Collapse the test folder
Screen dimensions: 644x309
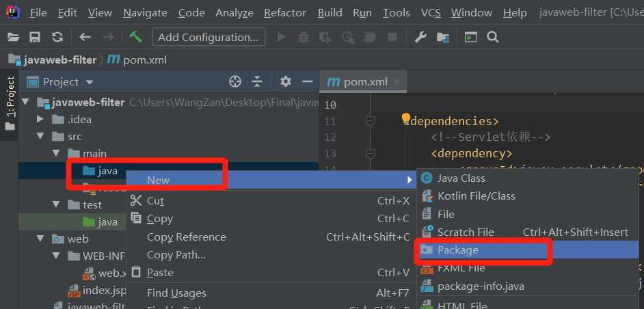[x=55, y=204]
